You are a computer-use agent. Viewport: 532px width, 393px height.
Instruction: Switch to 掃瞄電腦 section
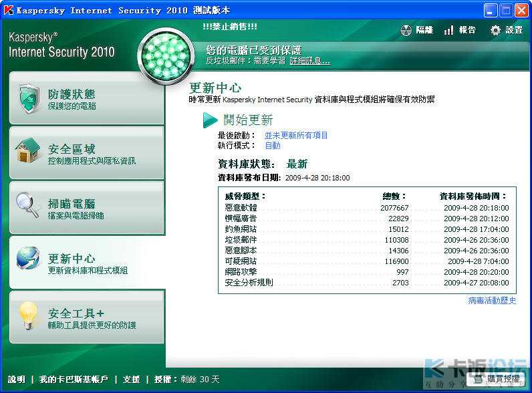coord(87,207)
